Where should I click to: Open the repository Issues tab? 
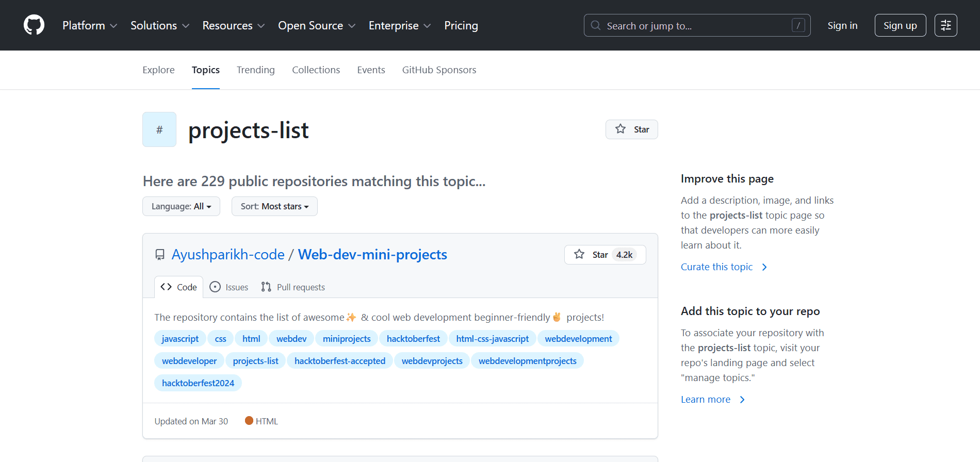point(229,287)
